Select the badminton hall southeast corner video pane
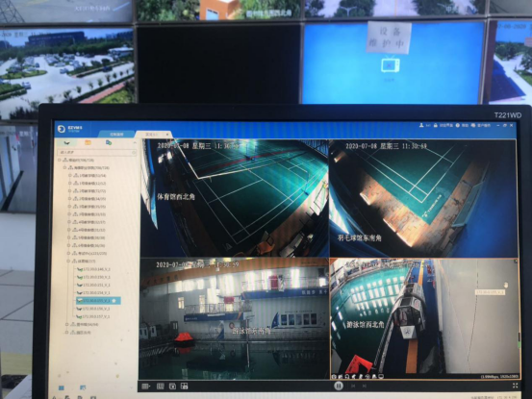Image resolution: width=532 pixels, height=399 pixels. [423, 198]
